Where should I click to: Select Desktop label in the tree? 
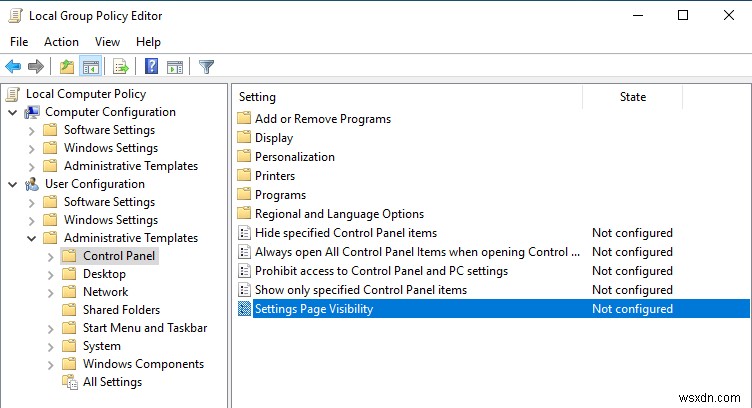(104, 274)
